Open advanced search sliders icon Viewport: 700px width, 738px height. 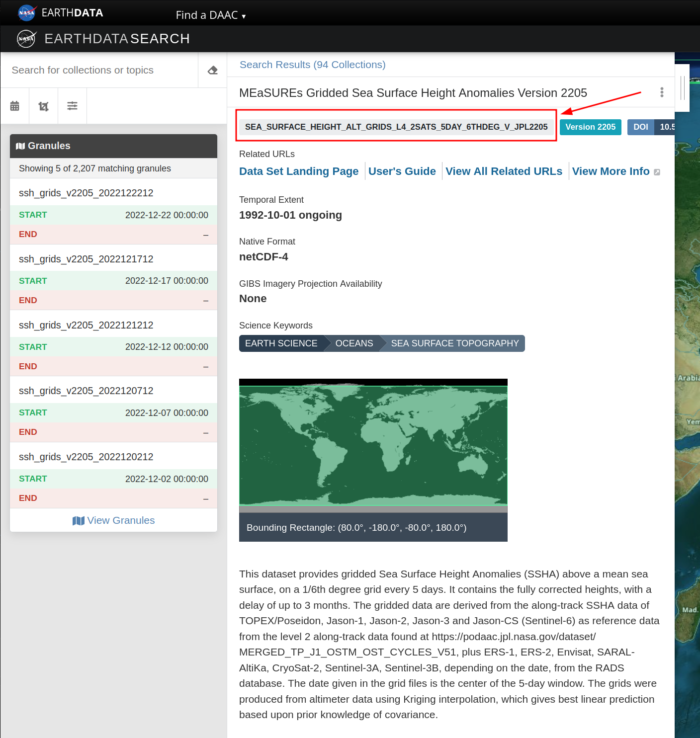(x=73, y=106)
